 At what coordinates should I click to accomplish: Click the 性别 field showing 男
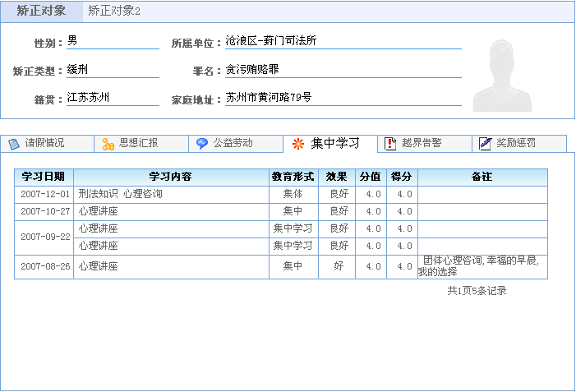coord(112,41)
